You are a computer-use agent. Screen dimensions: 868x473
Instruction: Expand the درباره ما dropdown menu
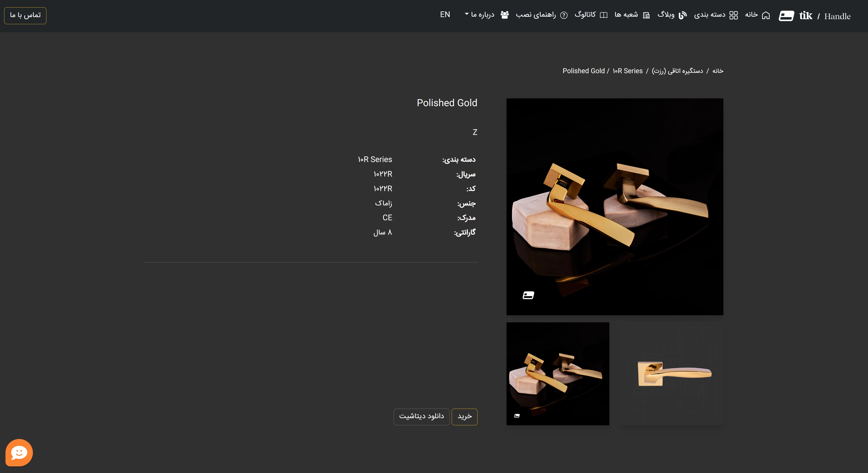480,14
